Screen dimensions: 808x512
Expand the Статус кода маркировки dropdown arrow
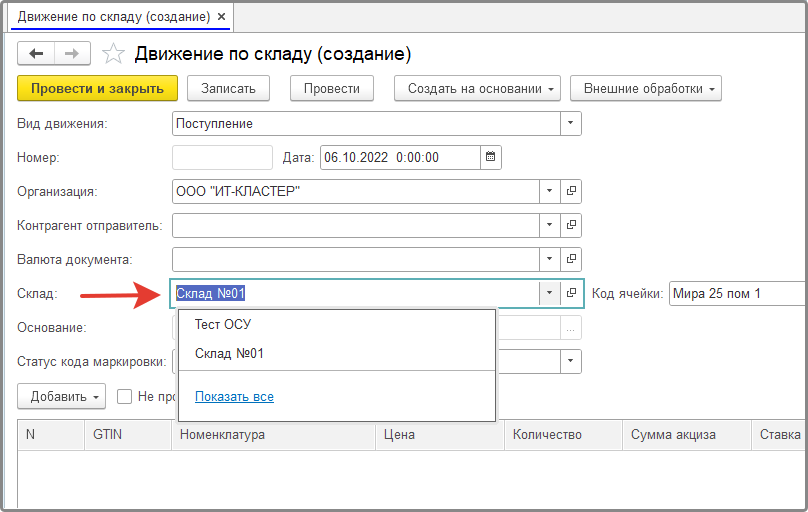coord(570,361)
